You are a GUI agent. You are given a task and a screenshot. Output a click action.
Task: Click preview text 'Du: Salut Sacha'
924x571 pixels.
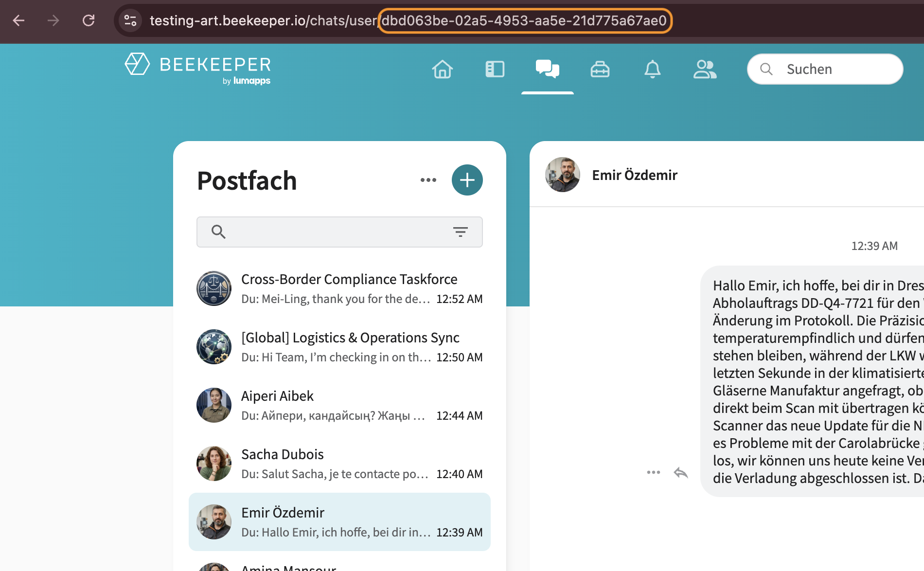(335, 474)
